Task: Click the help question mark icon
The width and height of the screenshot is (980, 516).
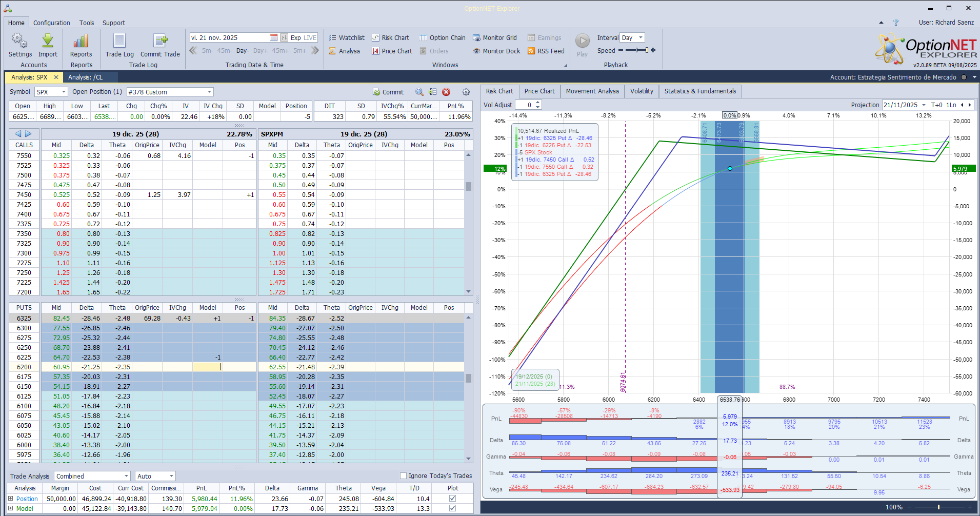Action: click(896, 23)
